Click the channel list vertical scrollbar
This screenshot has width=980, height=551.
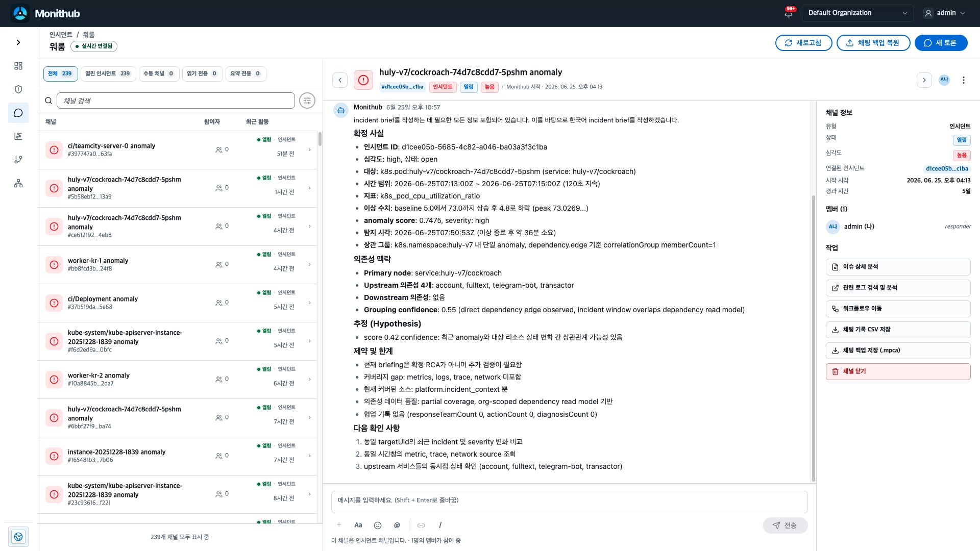tap(320, 139)
